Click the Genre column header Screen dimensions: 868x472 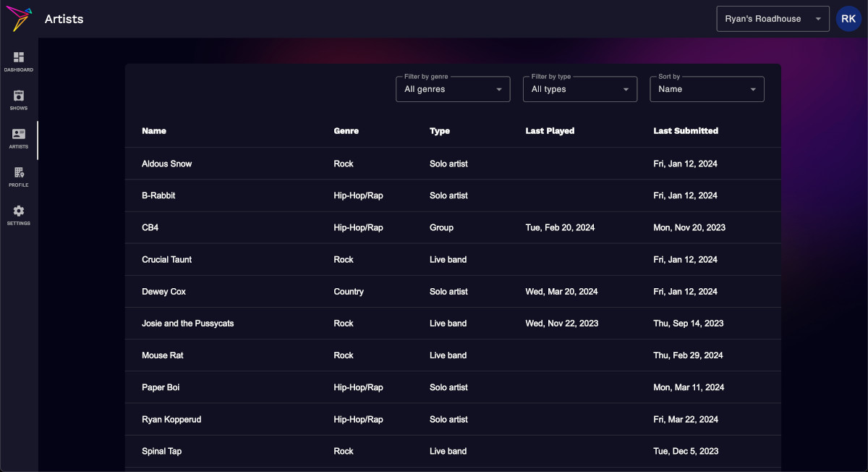(x=346, y=131)
